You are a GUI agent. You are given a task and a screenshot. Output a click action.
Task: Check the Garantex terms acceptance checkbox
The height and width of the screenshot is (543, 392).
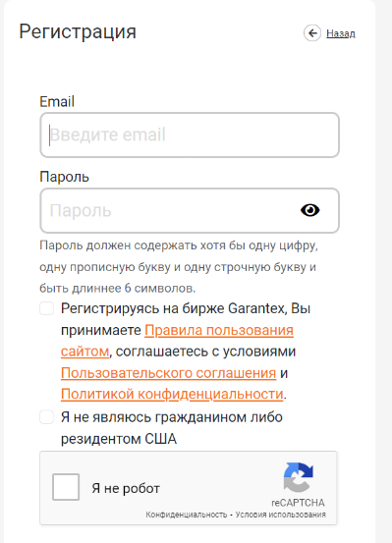[47, 308]
